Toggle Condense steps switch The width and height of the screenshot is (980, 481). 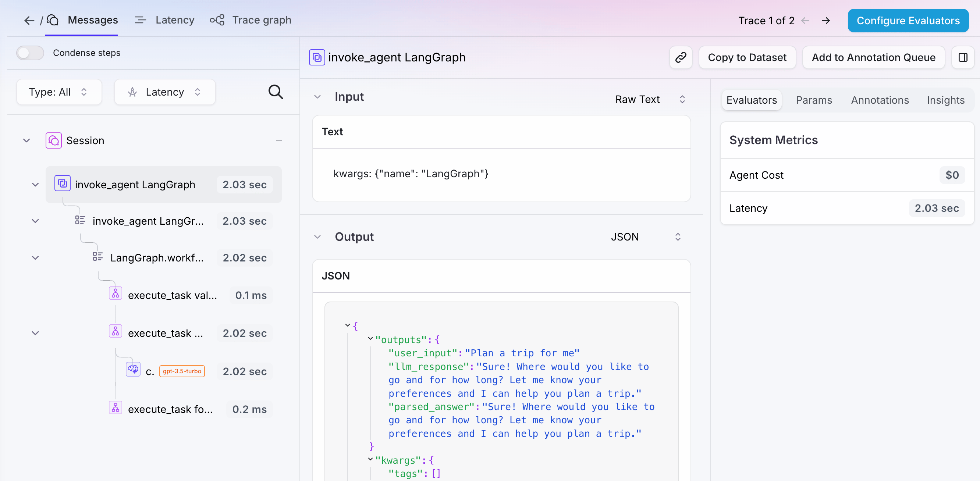[30, 53]
